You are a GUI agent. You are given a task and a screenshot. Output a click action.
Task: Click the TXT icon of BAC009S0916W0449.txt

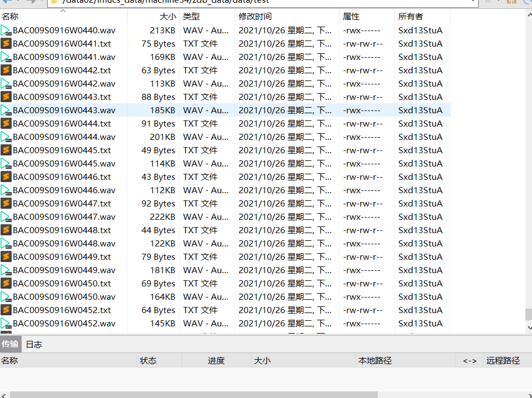(7, 256)
